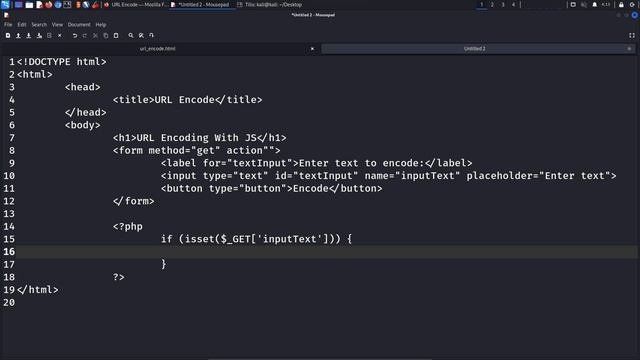Click the ?> closing PHP tag
This screenshot has height=360, width=640.
coord(119,277)
